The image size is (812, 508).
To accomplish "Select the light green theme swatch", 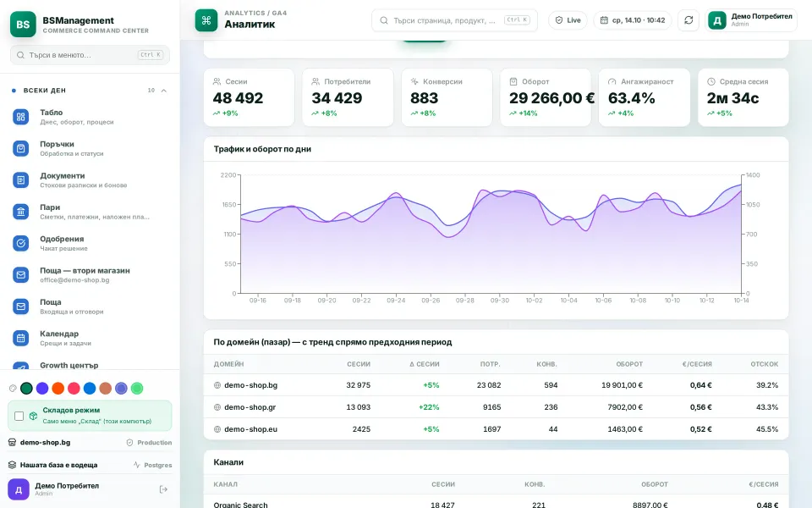I will point(137,389).
